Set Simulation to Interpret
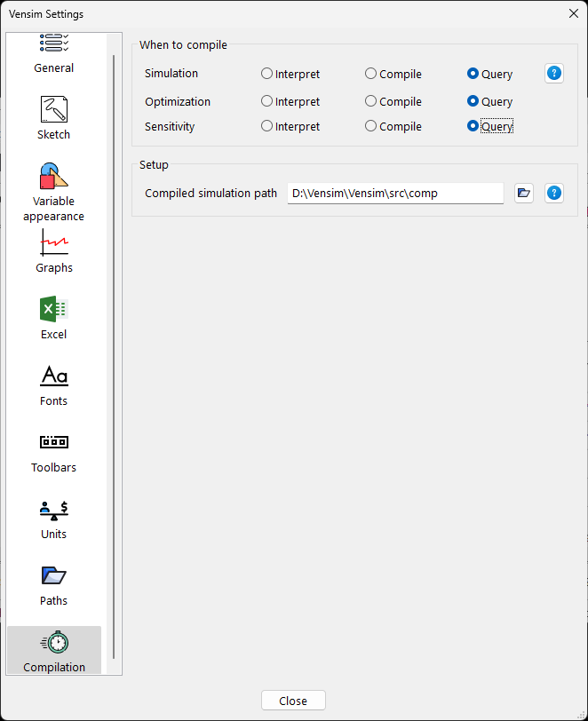This screenshot has height=721, width=588. coord(267,74)
